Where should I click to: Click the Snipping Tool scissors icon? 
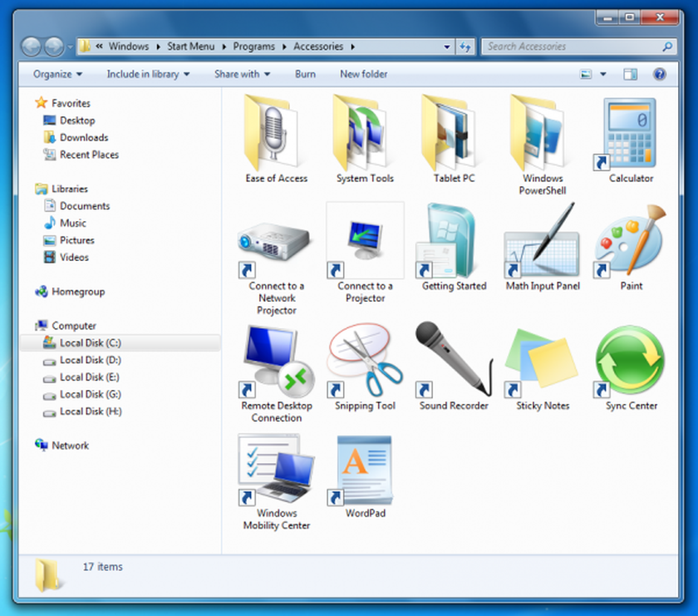366,360
